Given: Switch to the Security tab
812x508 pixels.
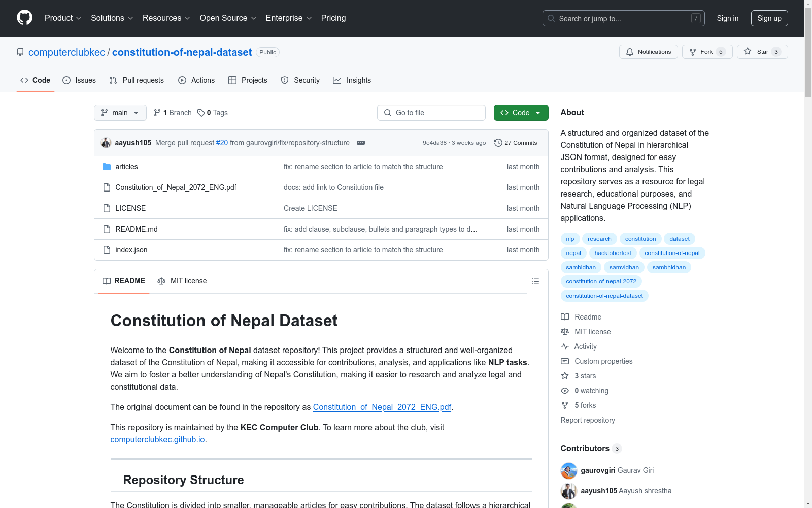Looking at the screenshot, I should [x=300, y=80].
